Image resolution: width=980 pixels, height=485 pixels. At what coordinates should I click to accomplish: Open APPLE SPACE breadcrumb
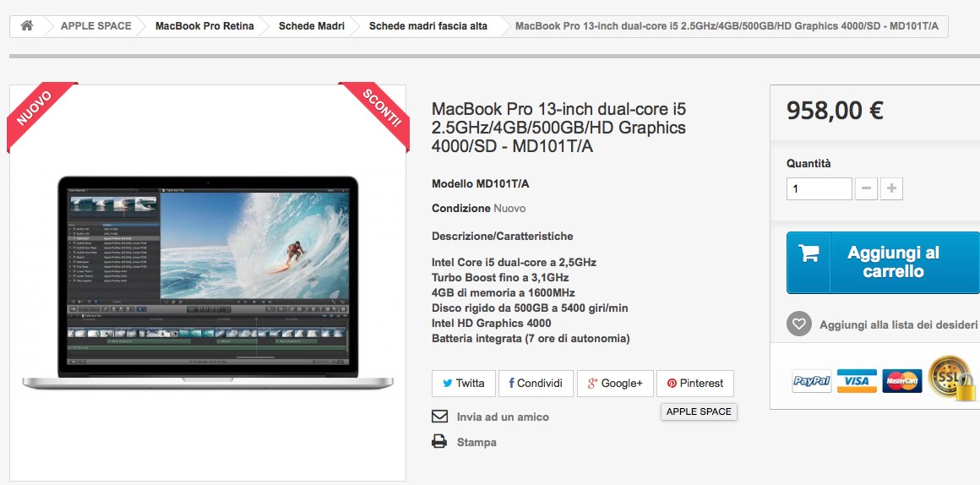[95, 26]
